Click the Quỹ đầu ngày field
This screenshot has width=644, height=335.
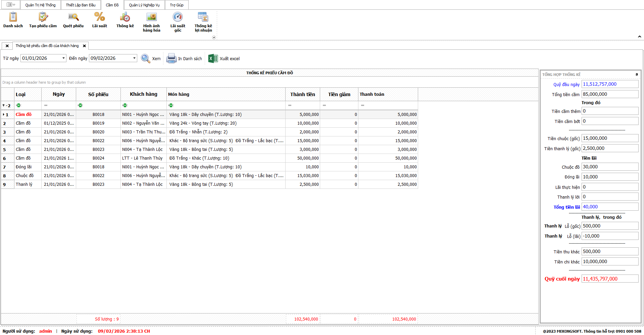609,84
